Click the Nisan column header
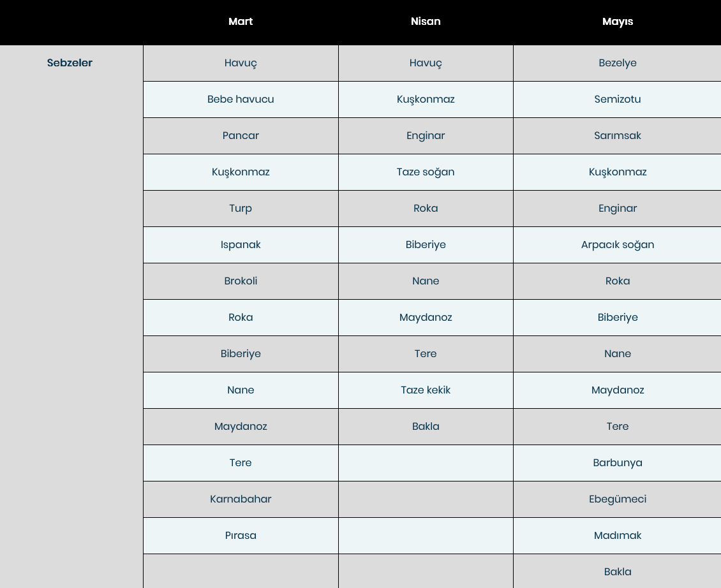 (x=426, y=22)
